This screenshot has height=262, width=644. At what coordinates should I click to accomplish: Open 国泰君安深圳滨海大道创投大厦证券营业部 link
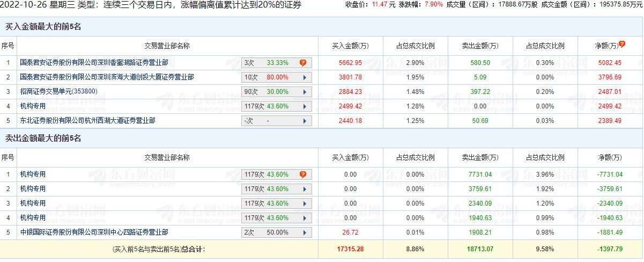click(x=107, y=77)
